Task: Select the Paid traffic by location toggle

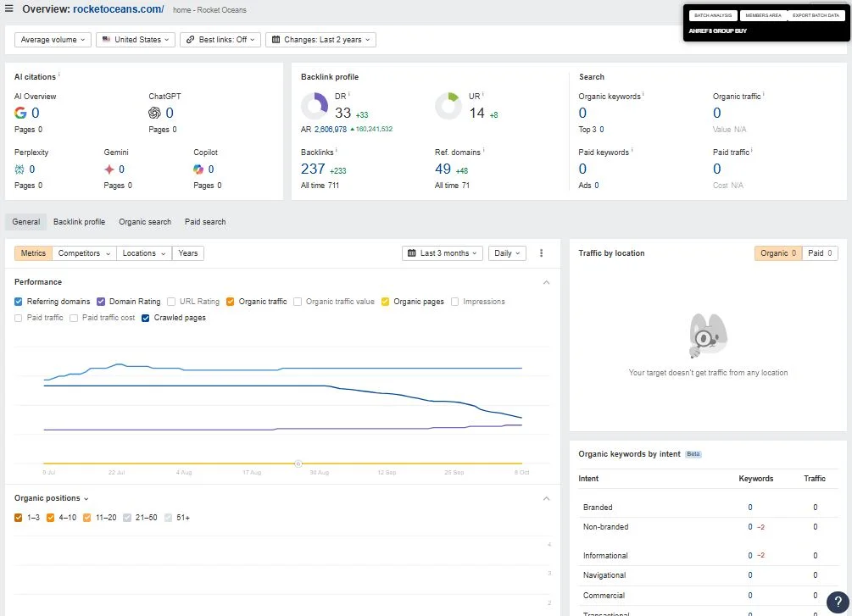Action: click(820, 253)
